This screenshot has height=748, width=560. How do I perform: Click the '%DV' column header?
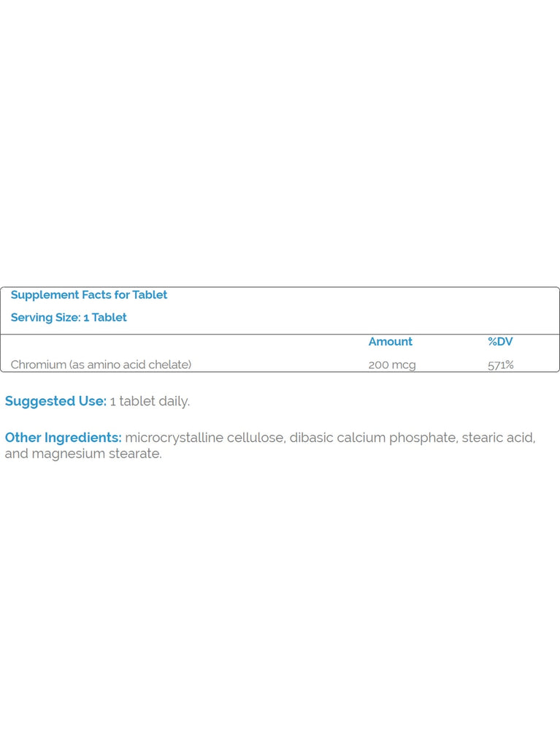[500, 342]
